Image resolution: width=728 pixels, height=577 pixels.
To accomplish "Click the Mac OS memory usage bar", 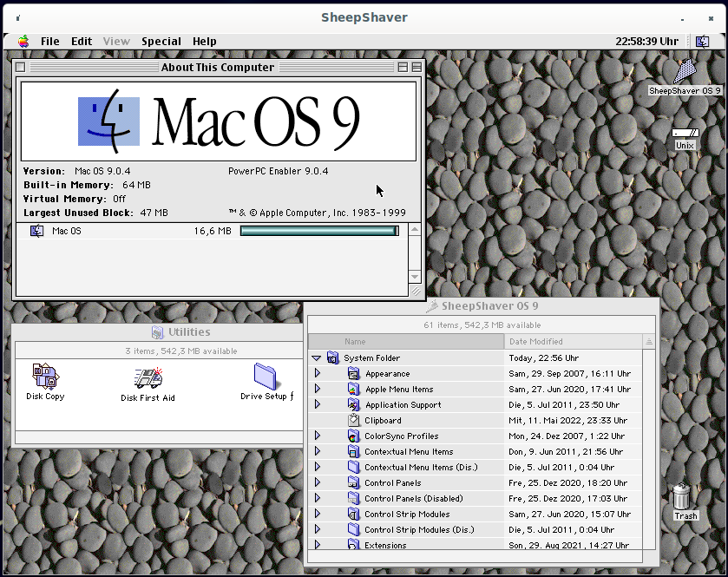I will pyautogui.click(x=319, y=231).
